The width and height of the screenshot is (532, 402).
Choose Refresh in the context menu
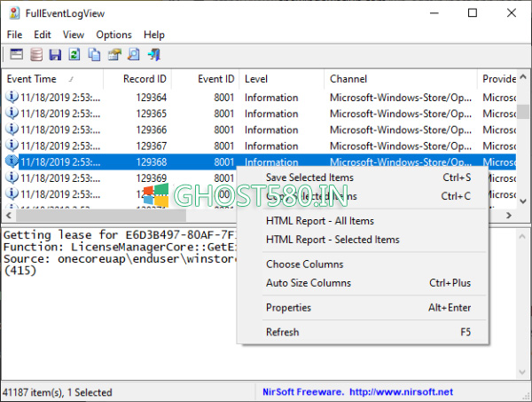pyautogui.click(x=363, y=332)
